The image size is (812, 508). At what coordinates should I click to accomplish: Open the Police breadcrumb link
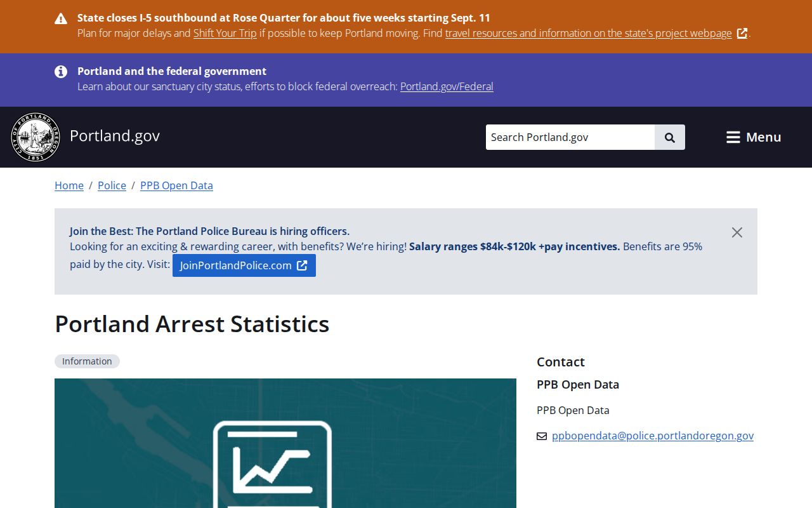(x=112, y=185)
